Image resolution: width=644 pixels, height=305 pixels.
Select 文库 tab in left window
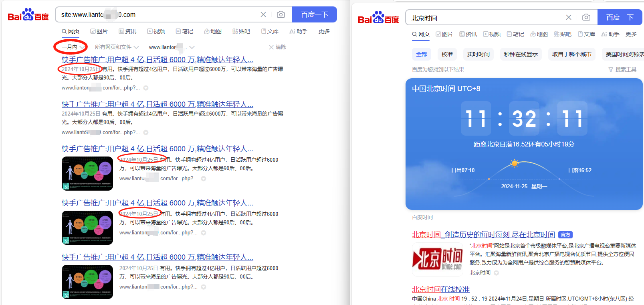270,31
